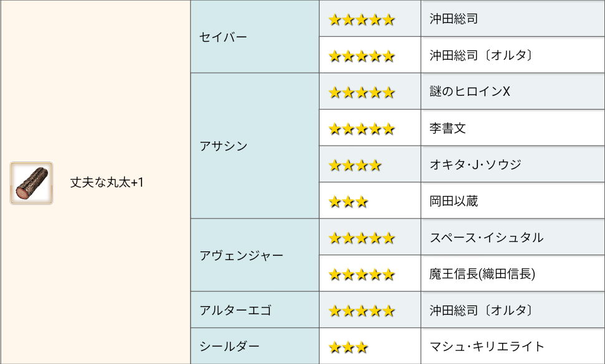Select the シールダー class cell

(x=229, y=347)
